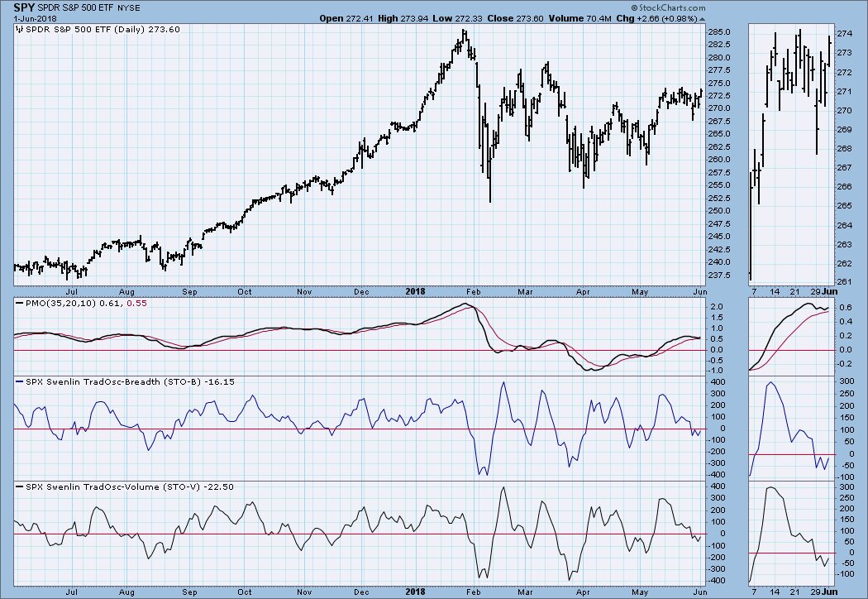The width and height of the screenshot is (868, 599).
Task: Select the 'Chg +2.66 (0.98%)' value
Action: [x=656, y=18]
